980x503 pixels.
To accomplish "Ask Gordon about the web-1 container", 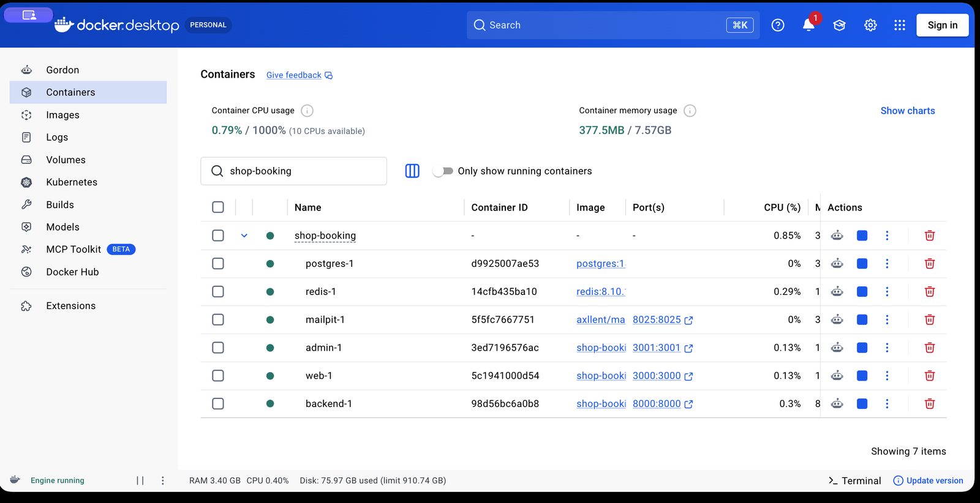I will [x=837, y=376].
